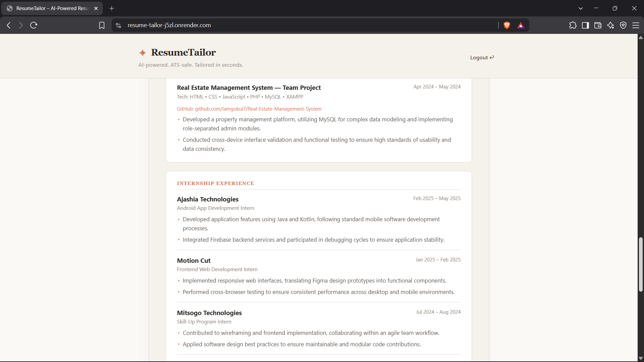
Task: Open Brave VPN icon
Action: [x=623, y=25]
